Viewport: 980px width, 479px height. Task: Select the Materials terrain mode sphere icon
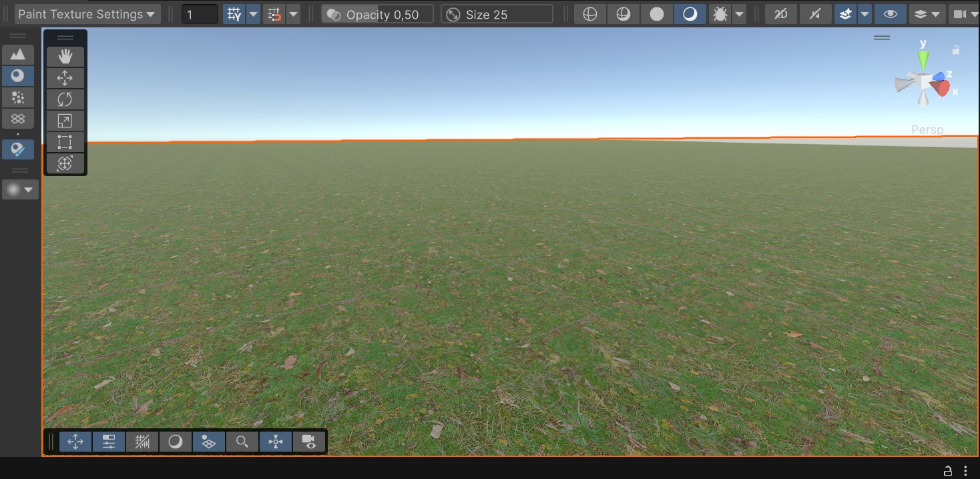(18, 76)
